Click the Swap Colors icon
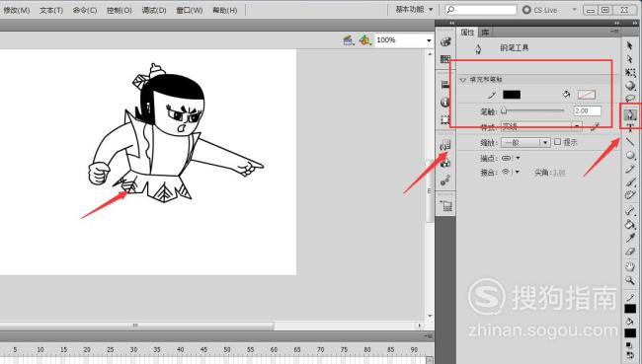 pyautogui.click(x=630, y=356)
